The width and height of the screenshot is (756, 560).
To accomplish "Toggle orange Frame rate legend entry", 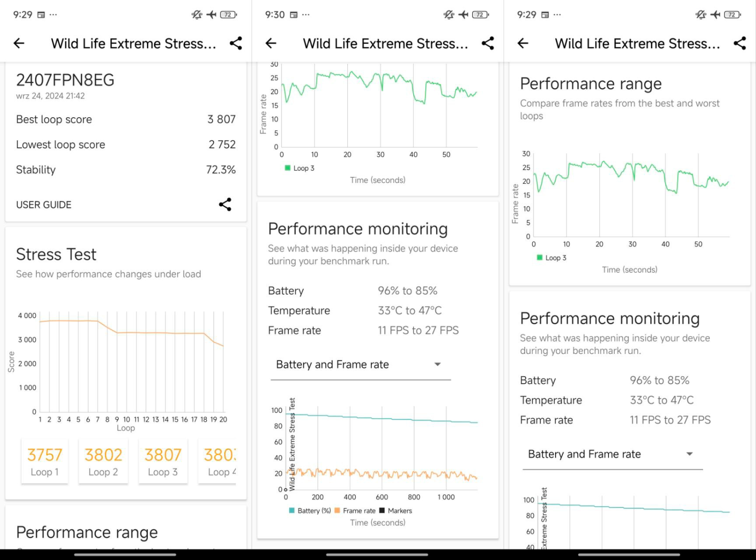I will point(355,511).
